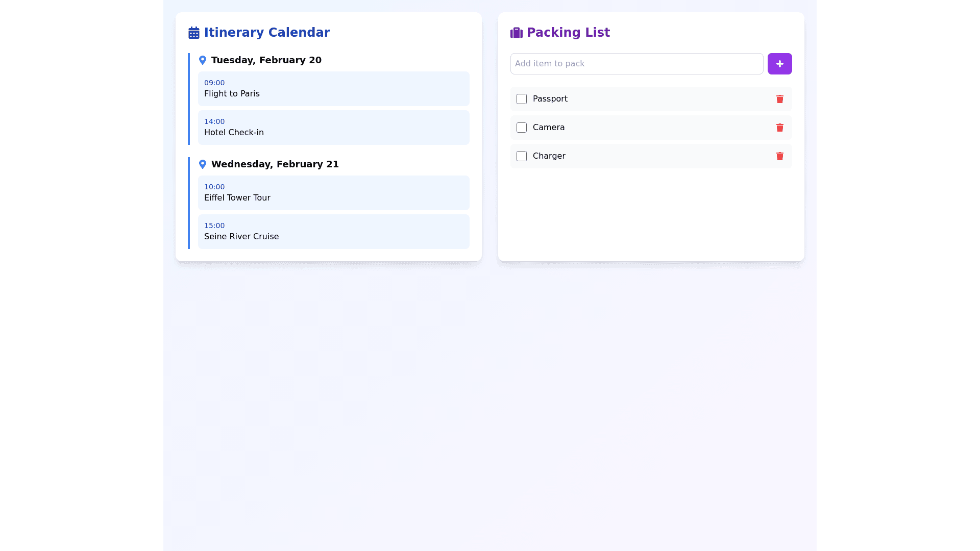Focus the Add item to pack field

(636, 64)
